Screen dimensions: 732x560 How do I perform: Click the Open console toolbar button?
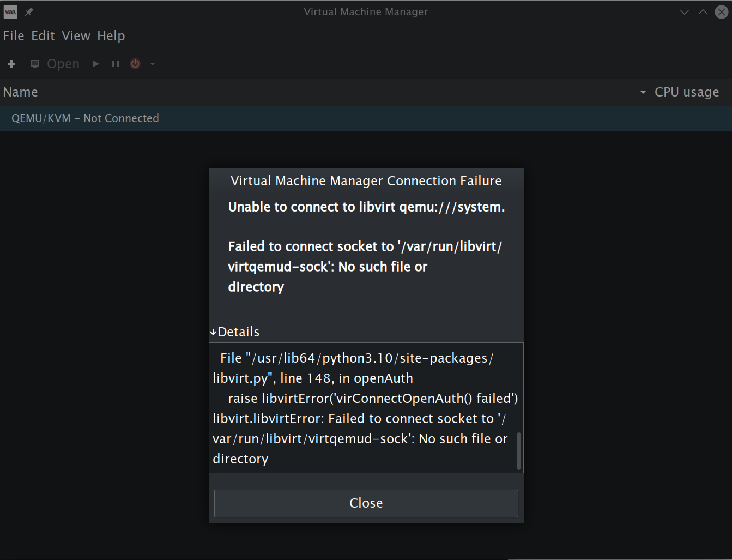[55, 64]
